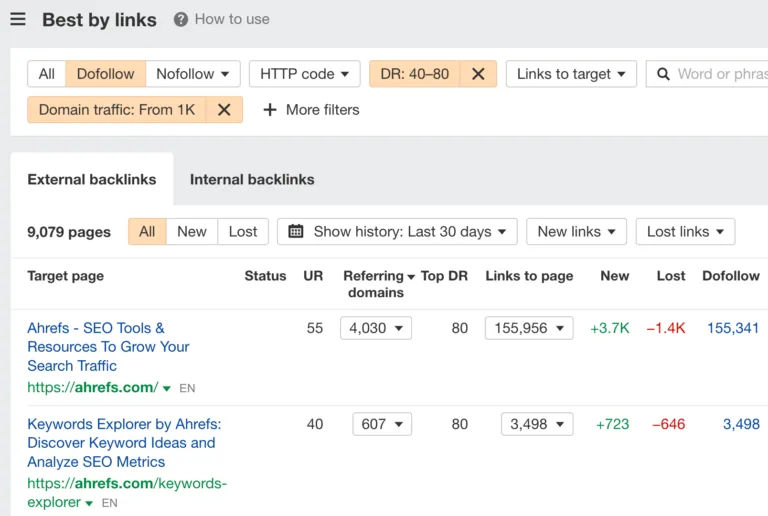Remove Domain traffic filter with X
The height and width of the screenshot is (516, 768).
(x=224, y=110)
